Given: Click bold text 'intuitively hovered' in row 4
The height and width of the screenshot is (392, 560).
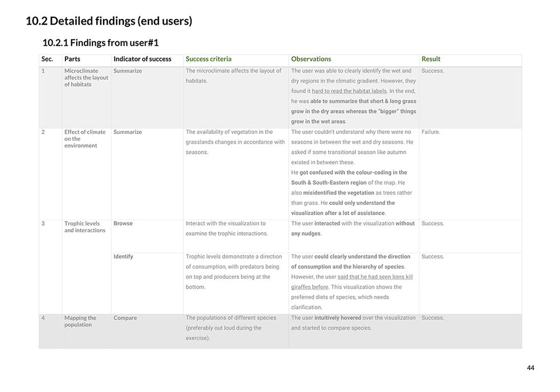Looking at the screenshot, I should click(338, 318).
